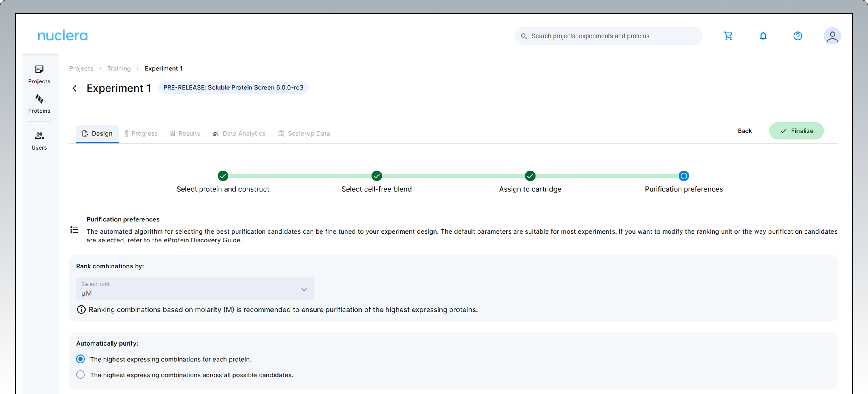Select highest expressing across all candidates option

point(80,374)
